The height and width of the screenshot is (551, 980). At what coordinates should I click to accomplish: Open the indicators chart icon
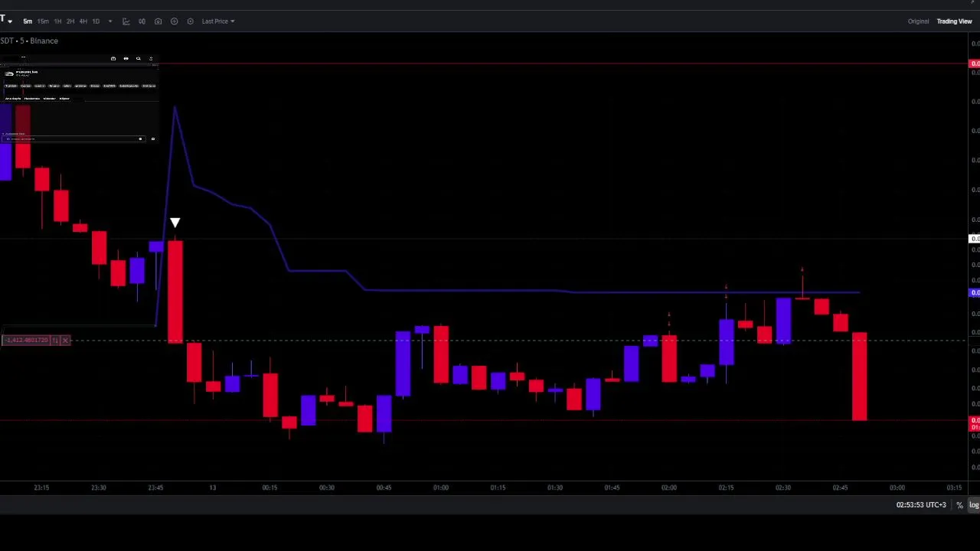[126, 21]
